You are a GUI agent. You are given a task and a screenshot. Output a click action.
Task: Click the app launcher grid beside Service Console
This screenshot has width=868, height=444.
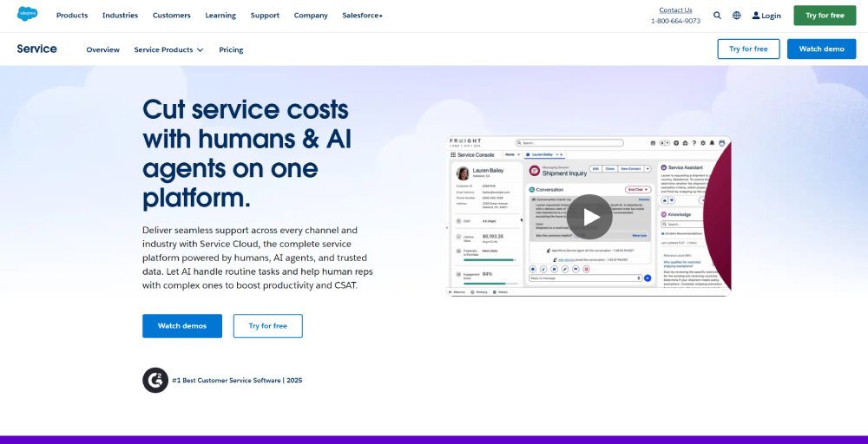tap(453, 155)
